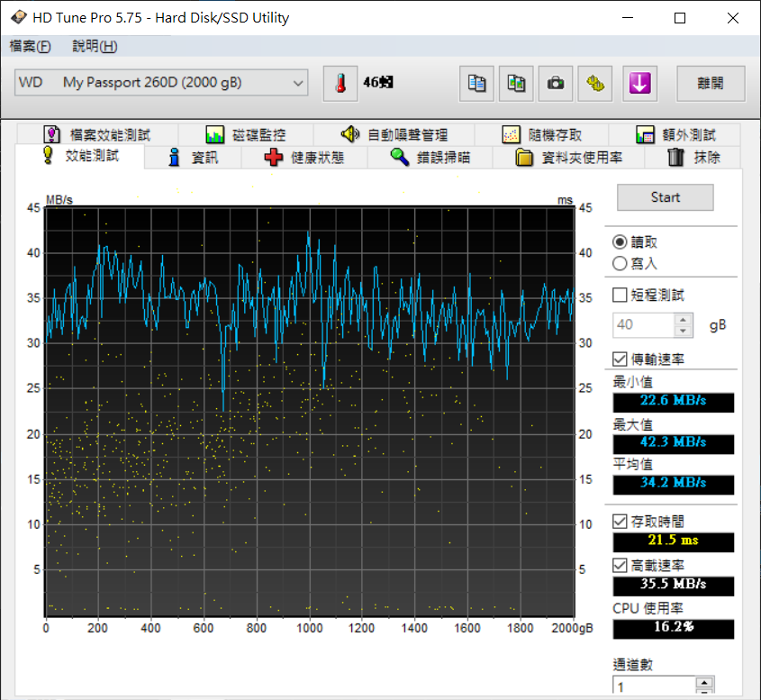Uncheck the 傳輸速率 checkbox
Image resolution: width=761 pixels, height=700 pixels.
(x=620, y=359)
